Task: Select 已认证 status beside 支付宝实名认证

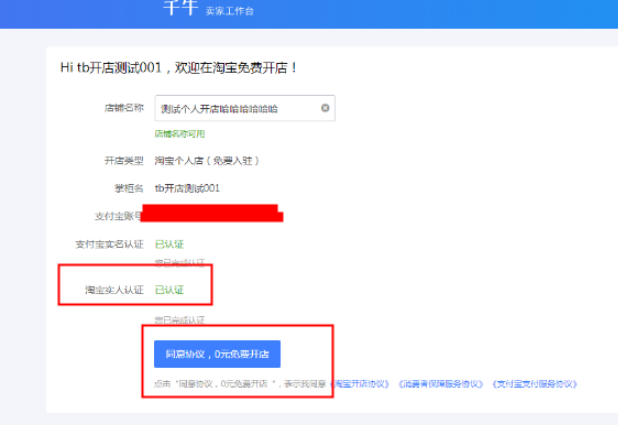Action: [x=169, y=244]
